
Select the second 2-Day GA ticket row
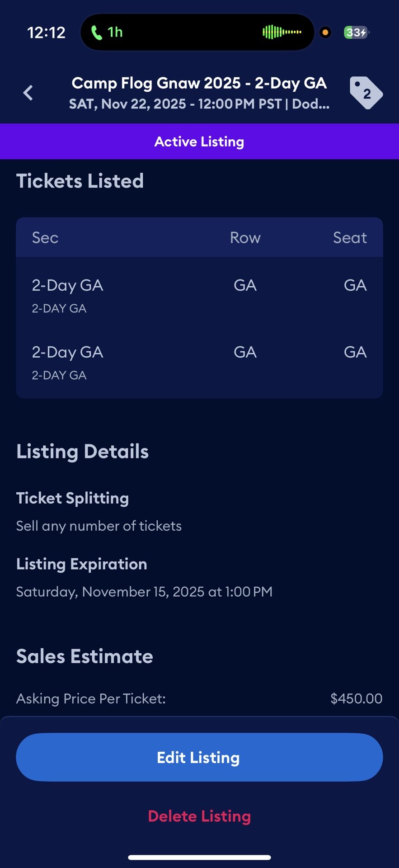point(199,363)
